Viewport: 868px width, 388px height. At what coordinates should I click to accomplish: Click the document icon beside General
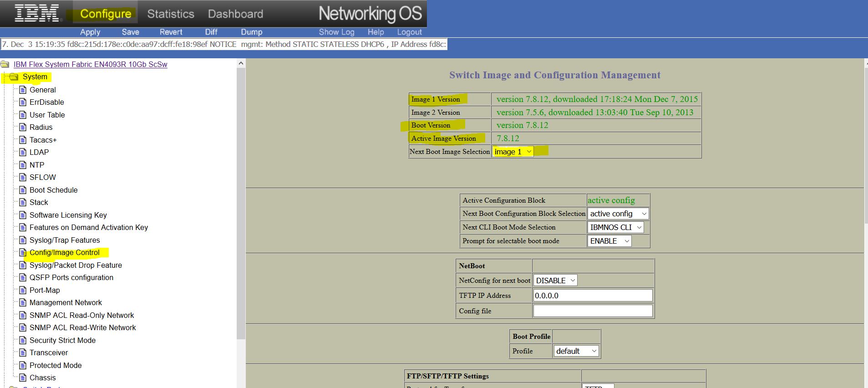click(x=23, y=90)
